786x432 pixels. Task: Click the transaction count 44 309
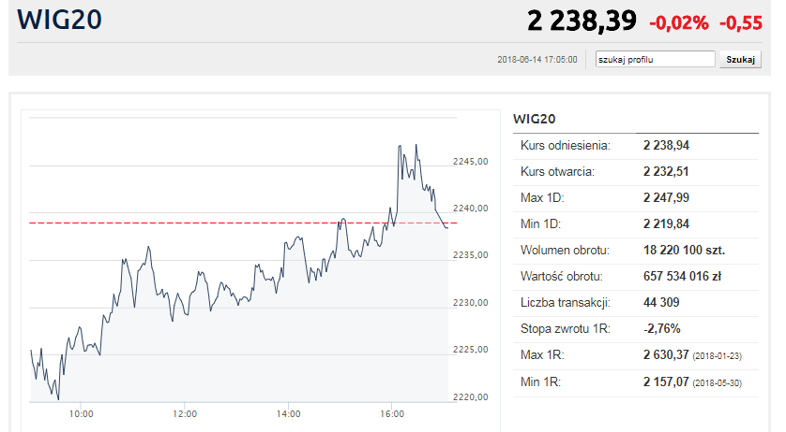tap(661, 303)
